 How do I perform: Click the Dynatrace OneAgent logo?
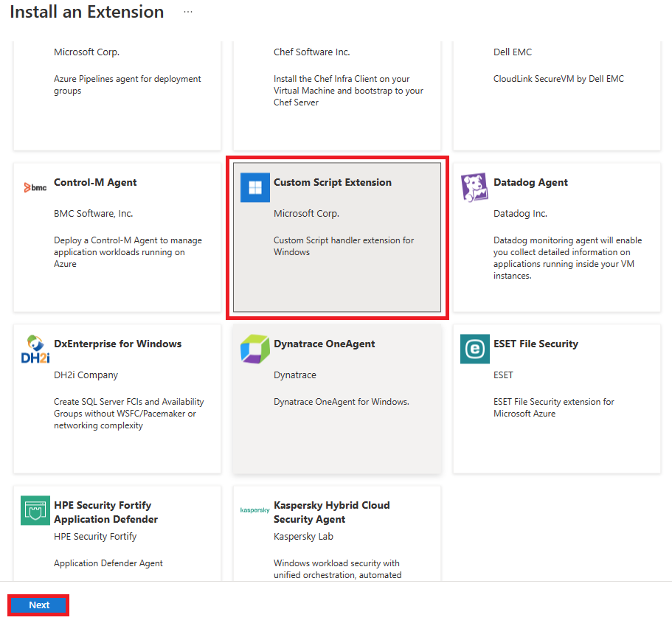pyautogui.click(x=255, y=349)
